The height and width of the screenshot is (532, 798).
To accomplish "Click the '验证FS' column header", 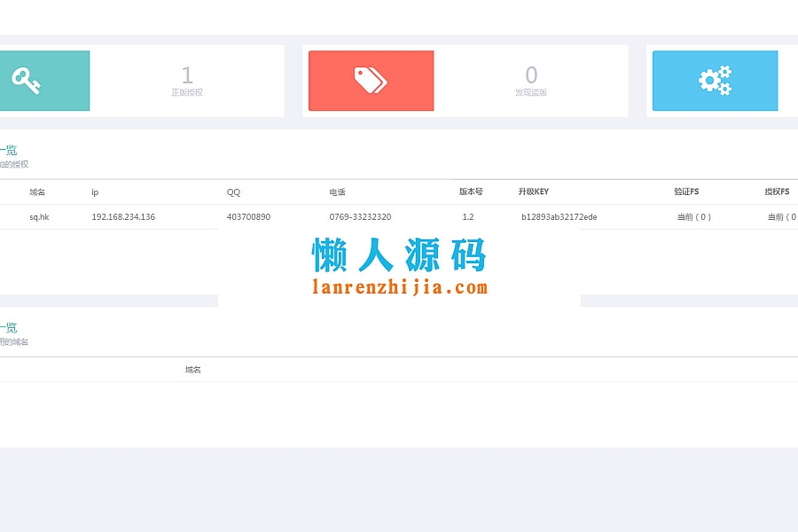I will (686, 192).
